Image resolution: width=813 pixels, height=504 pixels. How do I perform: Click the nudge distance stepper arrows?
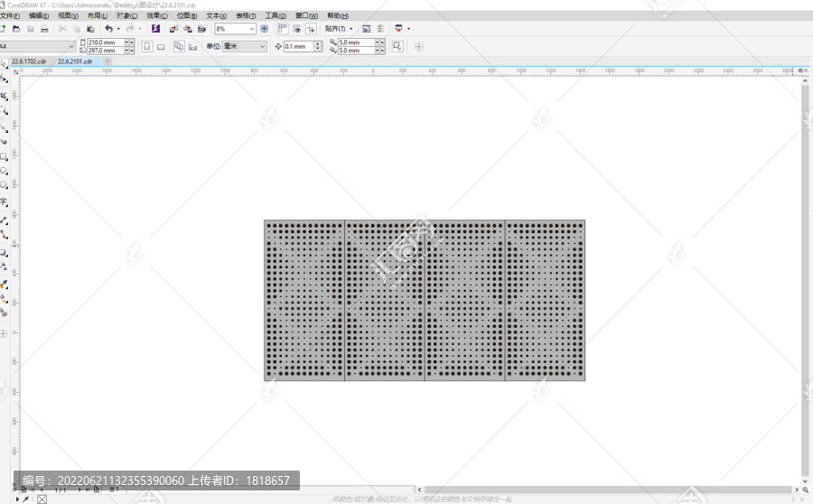318,47
